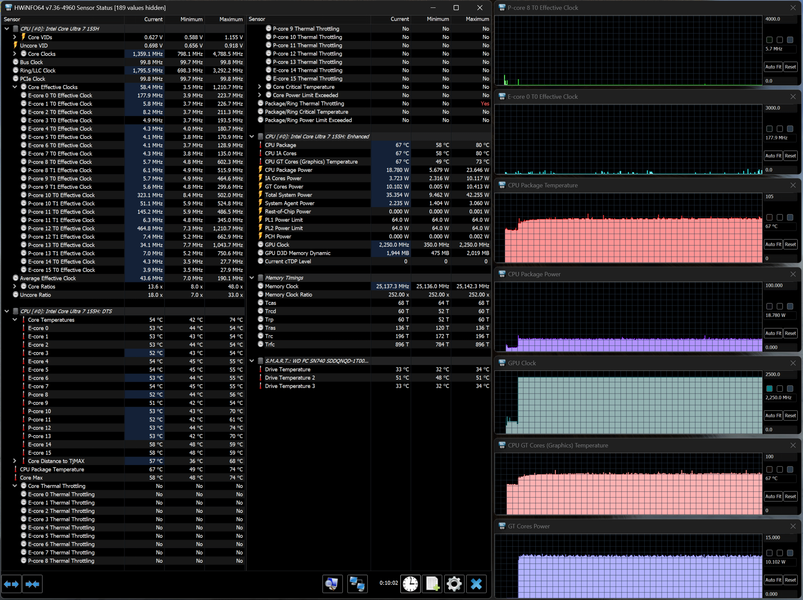Expand the Core Ratios entry
Screen dimensions: 803x600
[15, 287]
